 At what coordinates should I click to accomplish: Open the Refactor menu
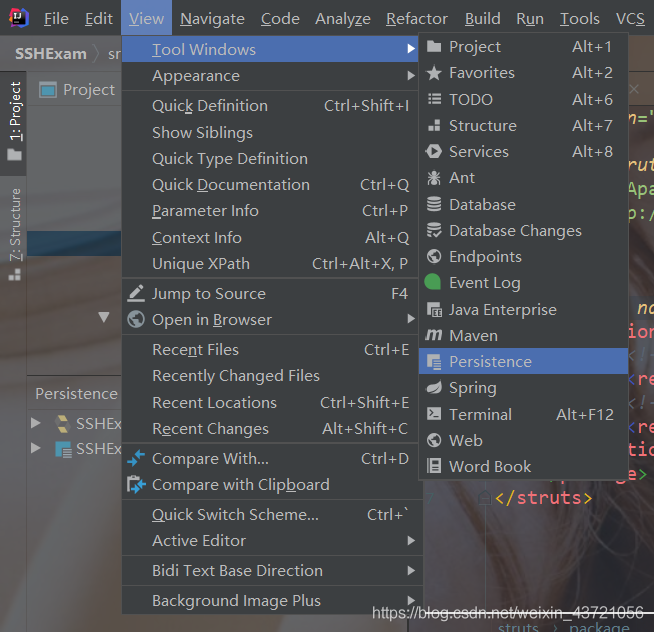point(417,19)
